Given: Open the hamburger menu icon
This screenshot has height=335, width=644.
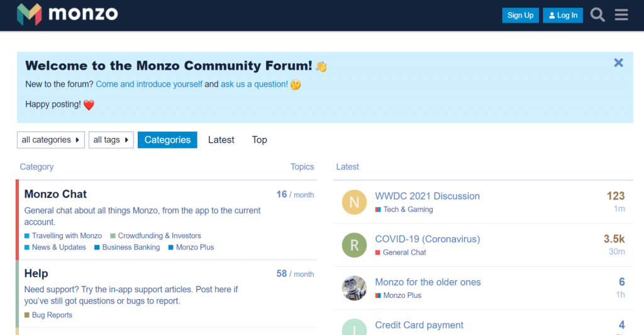Looking at the screenshot, I should tap(621, 14).
